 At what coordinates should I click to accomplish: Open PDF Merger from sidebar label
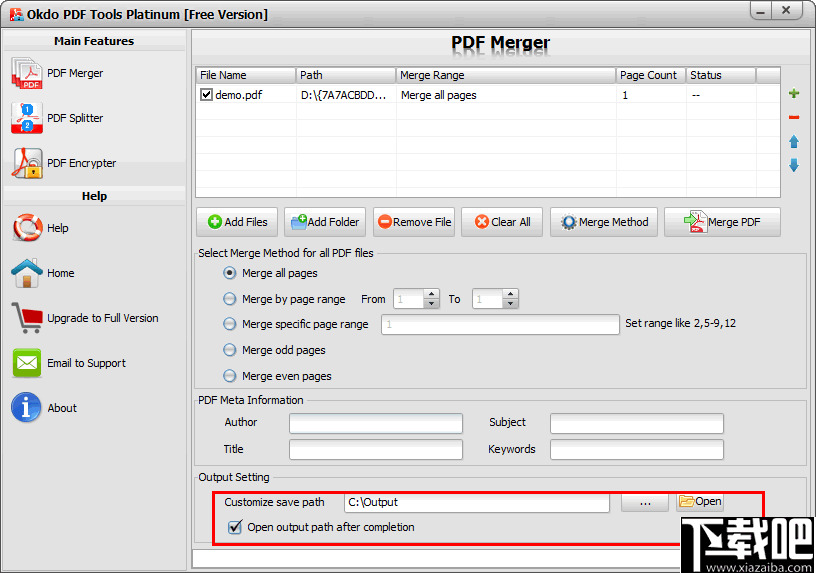pos(75,73)
